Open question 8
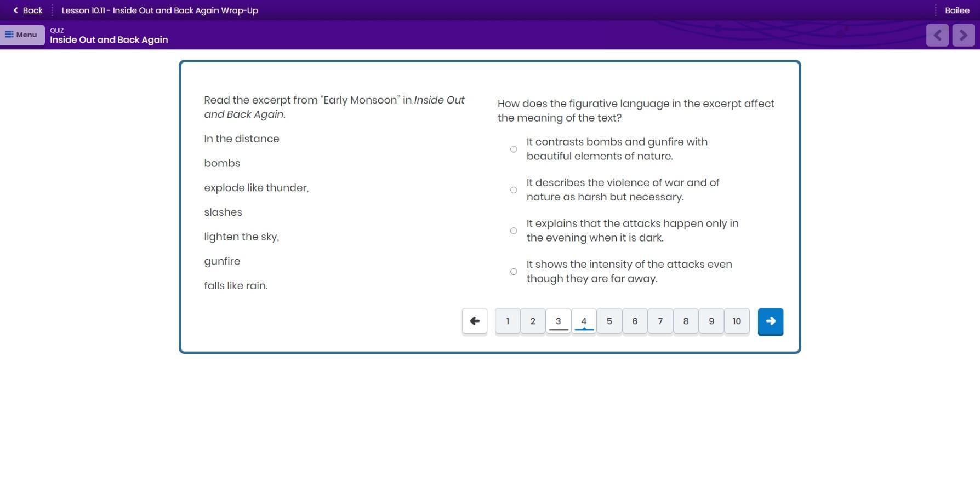 point(686,321)
